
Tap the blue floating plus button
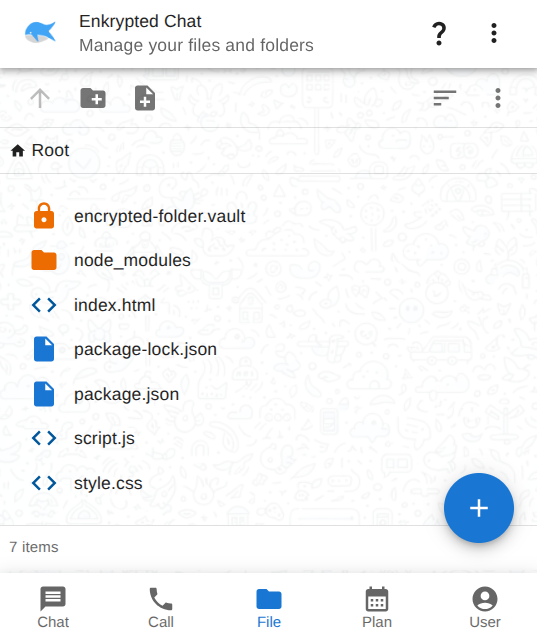[x=478, y=508]
